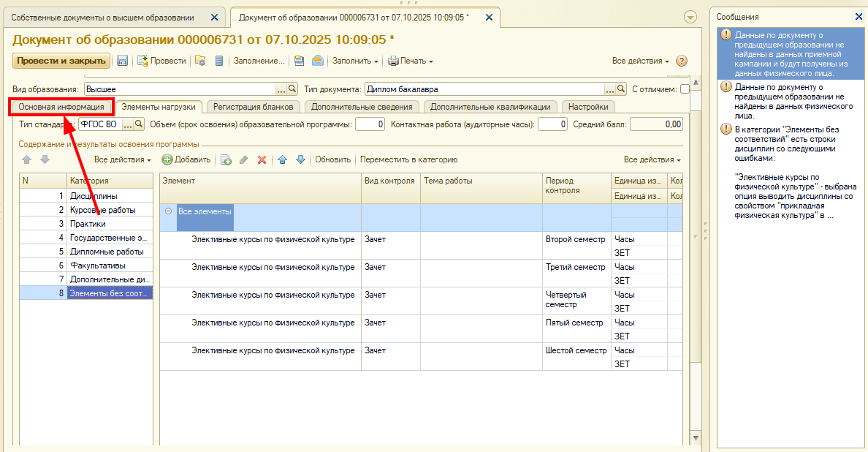The width and height of the screenshot is (868, 452).
Task: Open the Заполнить dropdown menu
Action: 355,61
